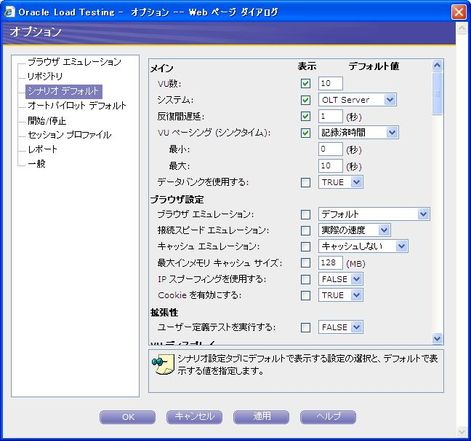Click the note icon beside the description text

[x=163, y=364]
